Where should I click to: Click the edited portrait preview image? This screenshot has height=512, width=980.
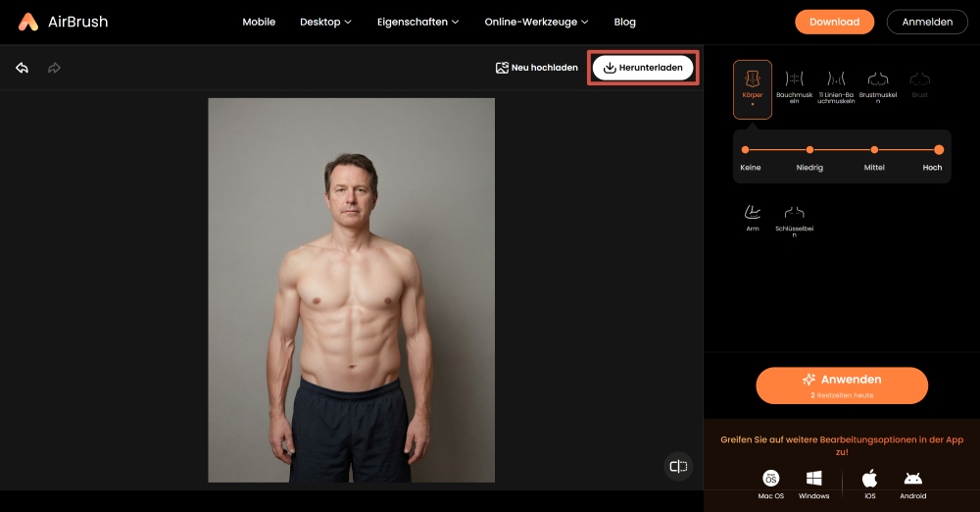351,289
